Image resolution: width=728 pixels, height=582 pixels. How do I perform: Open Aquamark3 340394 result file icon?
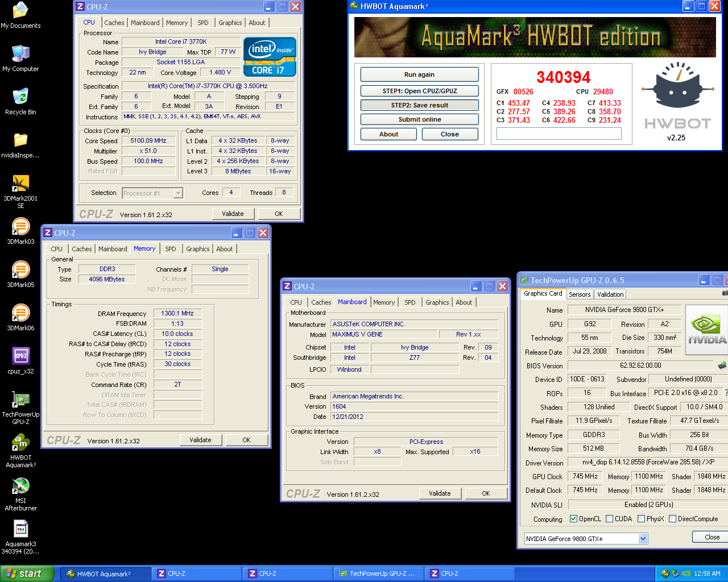20,537
